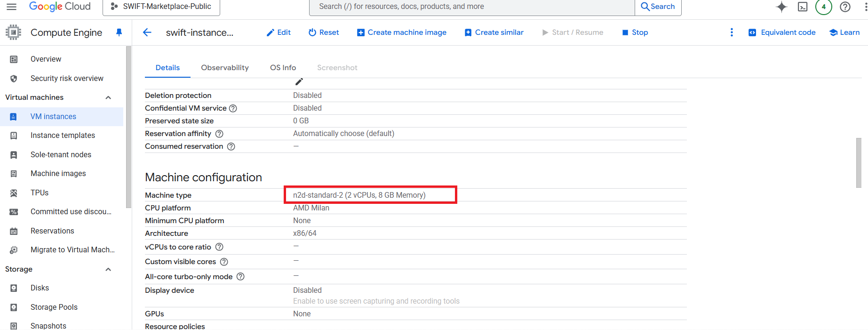868x330 pixels.
Task: Activate Cloud Shell terminal icon
Action: 803,7
